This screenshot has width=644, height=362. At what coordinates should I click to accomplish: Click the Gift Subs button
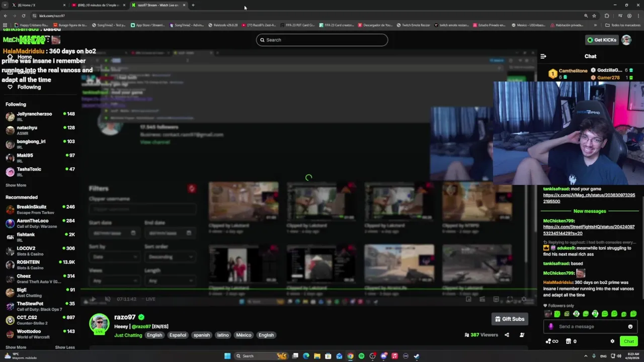(x=510, y=319)
